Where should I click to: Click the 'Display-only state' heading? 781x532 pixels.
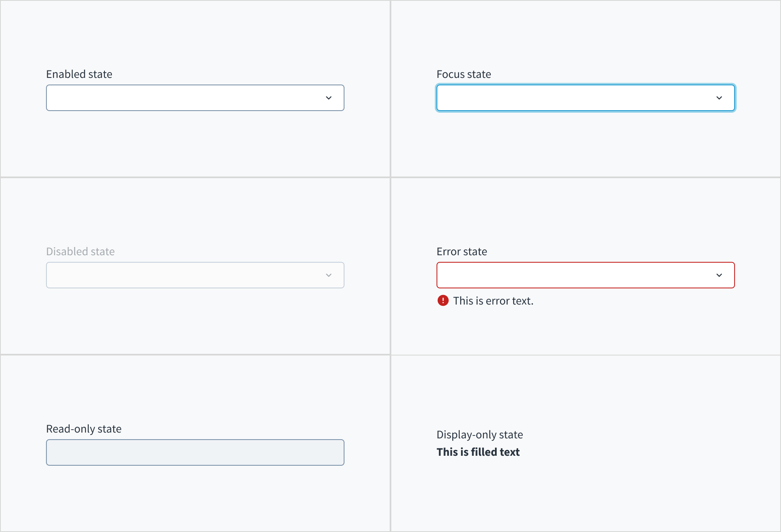coord(479,434)
